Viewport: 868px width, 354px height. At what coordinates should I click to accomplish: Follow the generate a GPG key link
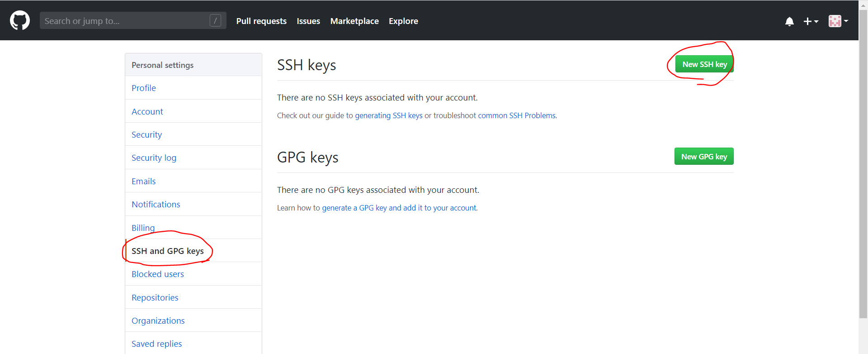pos(399,208)
